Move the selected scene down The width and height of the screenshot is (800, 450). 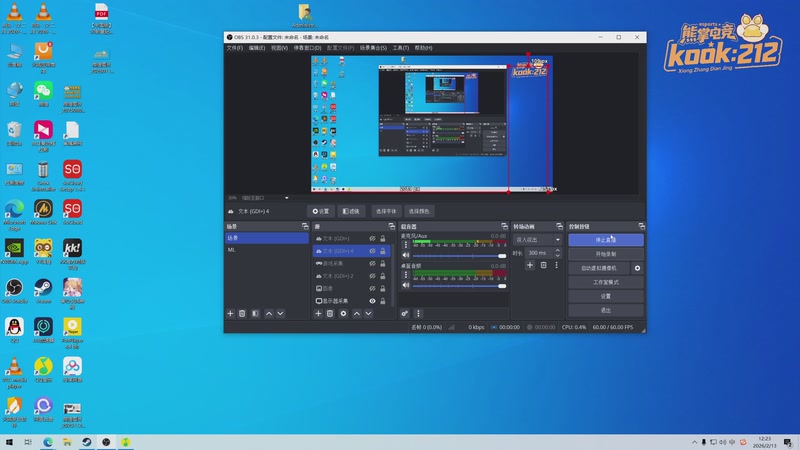coord(280,313)
